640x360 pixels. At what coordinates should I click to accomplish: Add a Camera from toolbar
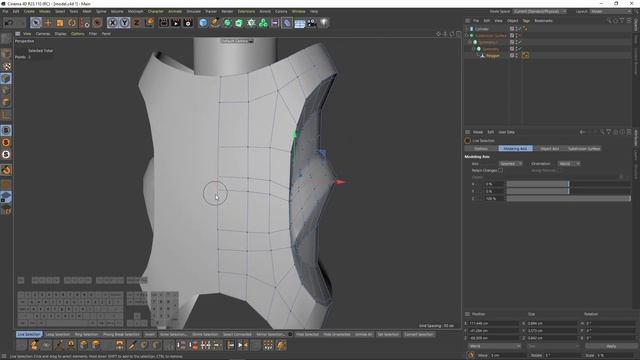[x=311, y=23]
